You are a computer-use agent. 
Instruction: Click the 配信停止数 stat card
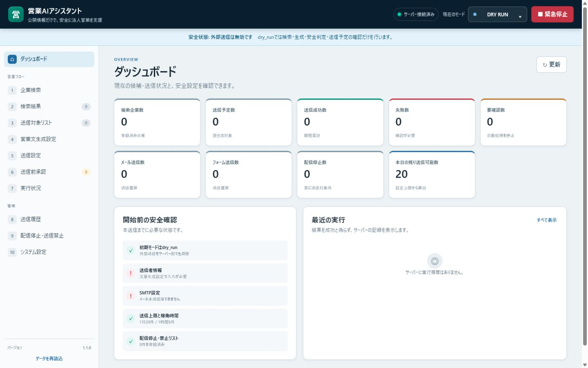340,175
